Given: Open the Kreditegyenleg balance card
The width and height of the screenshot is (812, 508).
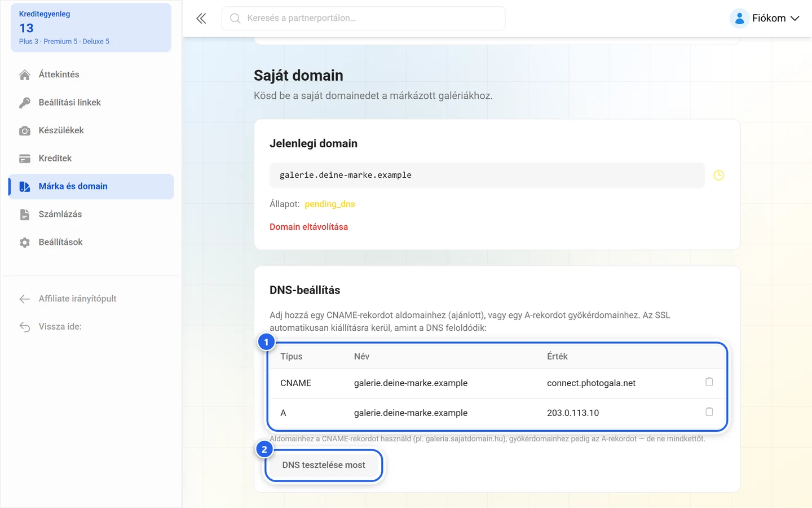Looking at the screenshot, I should tap(91, 28).
